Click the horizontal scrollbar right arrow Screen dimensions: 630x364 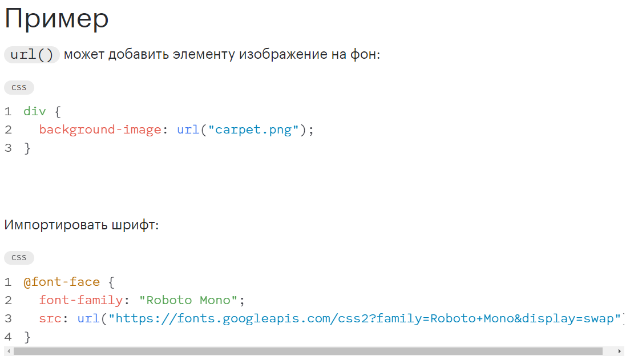pos(620,351)
